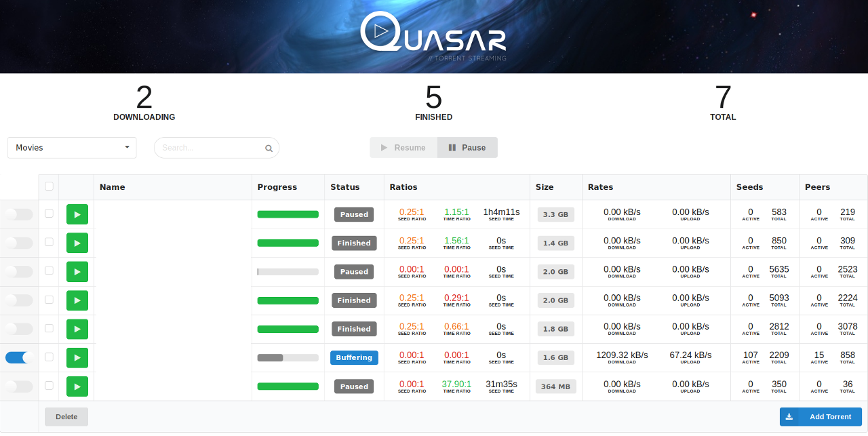The height and width of the screenshot is (436, 868).
Task: Play the finished 2.0 GB torrent
Action: click(x=77, y=300)
